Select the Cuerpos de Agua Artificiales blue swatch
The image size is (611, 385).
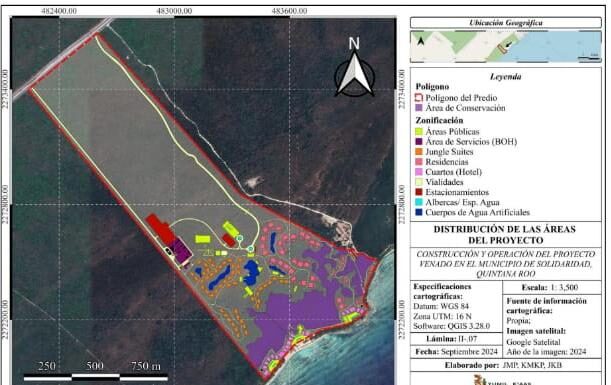point(419,212)
